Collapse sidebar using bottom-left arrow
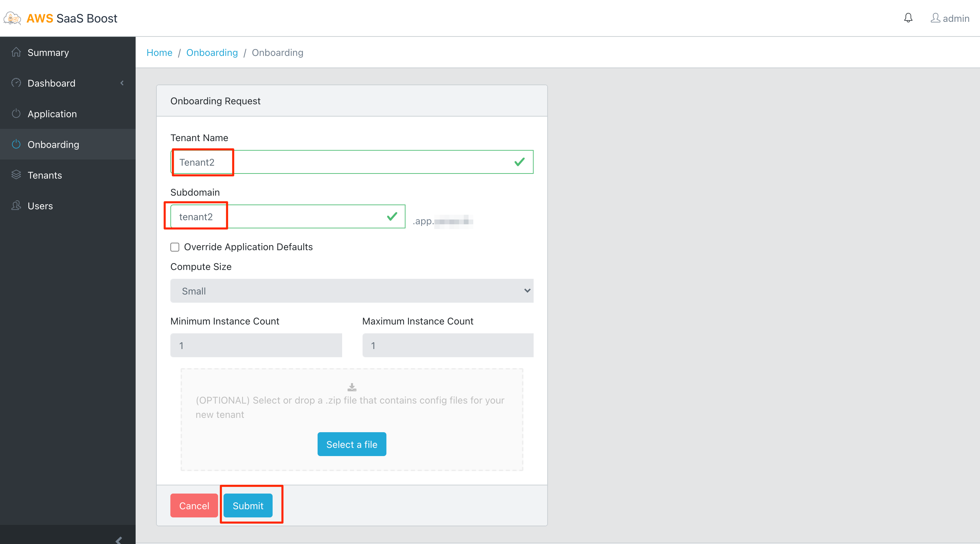The image size is (980, 544). 119,540
